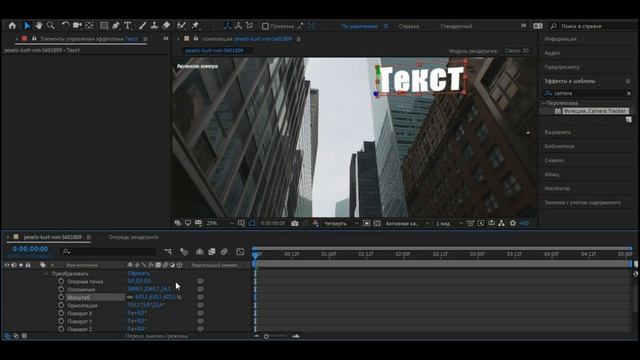
Task: Click the timeline current time 0:00:00:00
Action: 30,249
